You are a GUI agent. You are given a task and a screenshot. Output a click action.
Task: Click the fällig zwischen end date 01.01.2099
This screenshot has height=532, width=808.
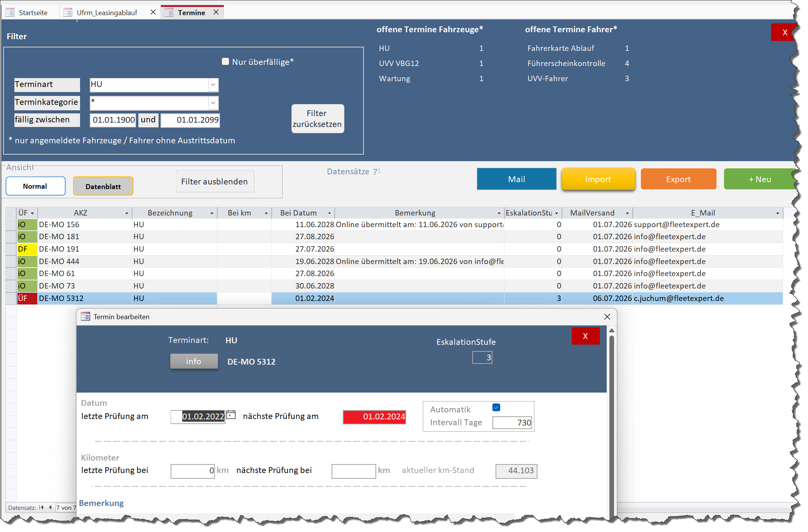(190, 120)
